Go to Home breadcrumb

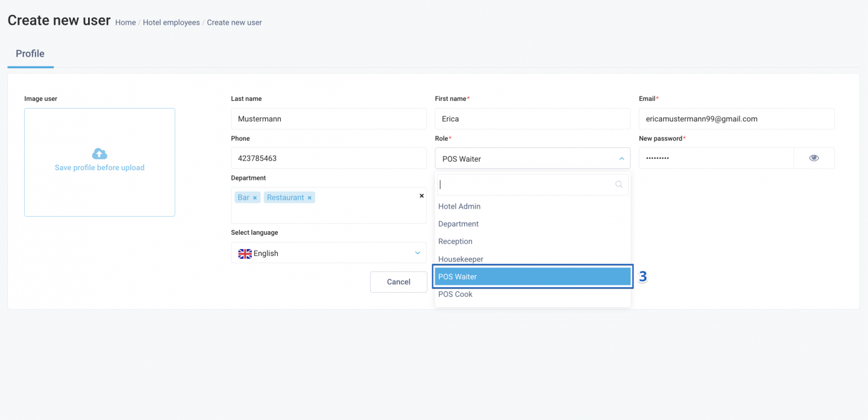(x=125, y=22)
